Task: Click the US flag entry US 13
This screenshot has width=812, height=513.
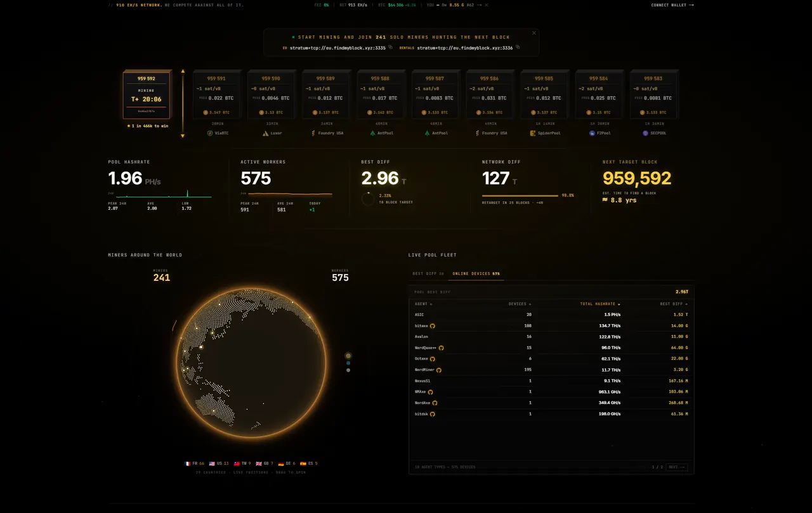Action: 219,464
